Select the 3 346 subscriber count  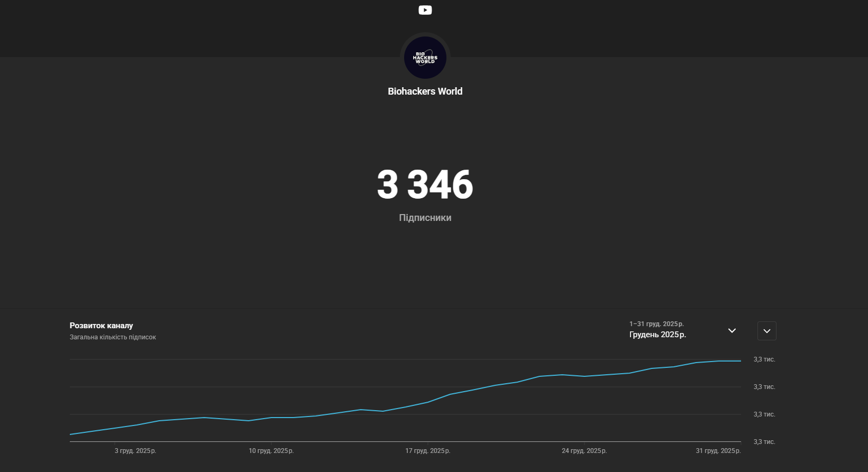425,184
